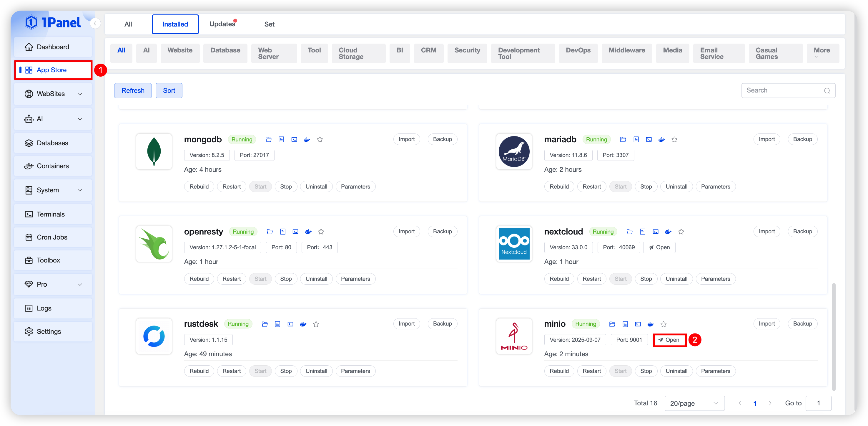Focus the Go to page input
The height and width of the screenshot is (426, 868).
(818, 403)
